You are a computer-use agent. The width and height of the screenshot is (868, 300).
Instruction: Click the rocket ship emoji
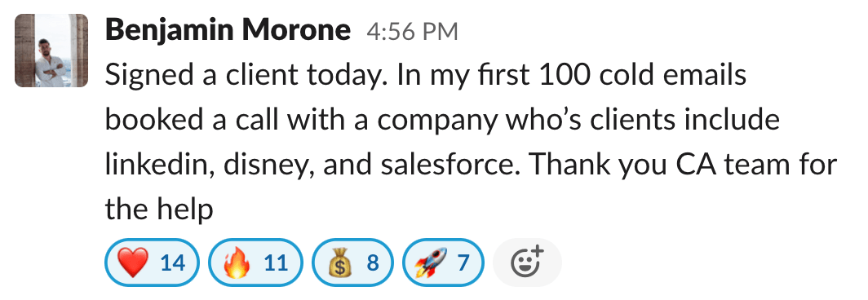432,263
